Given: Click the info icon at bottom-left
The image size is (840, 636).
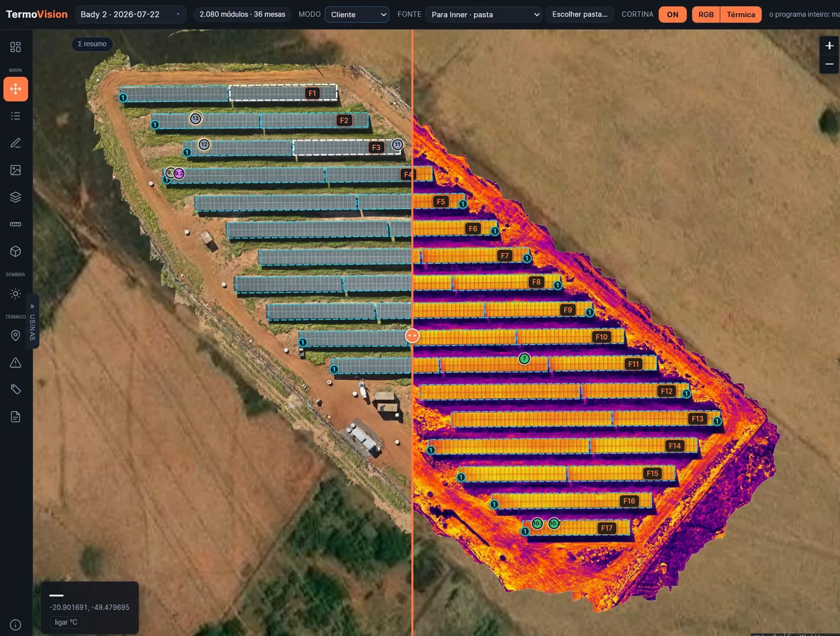Looking at the screenshot, I should pos(15,625).
